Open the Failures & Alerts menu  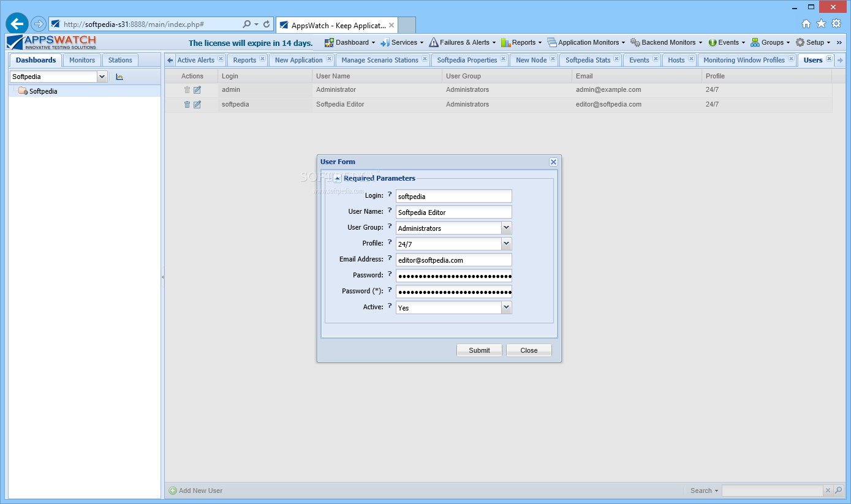click(x=463, y=42)
